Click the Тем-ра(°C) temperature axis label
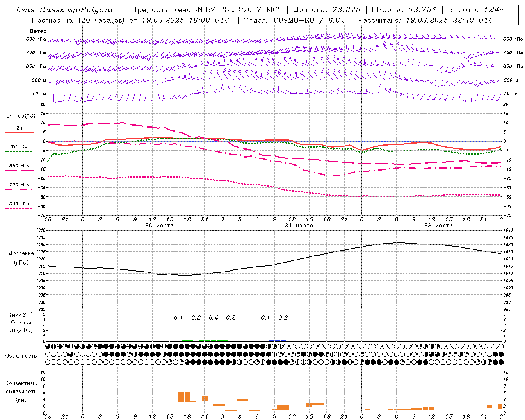The image size is (525, 420). pos(19,116)
